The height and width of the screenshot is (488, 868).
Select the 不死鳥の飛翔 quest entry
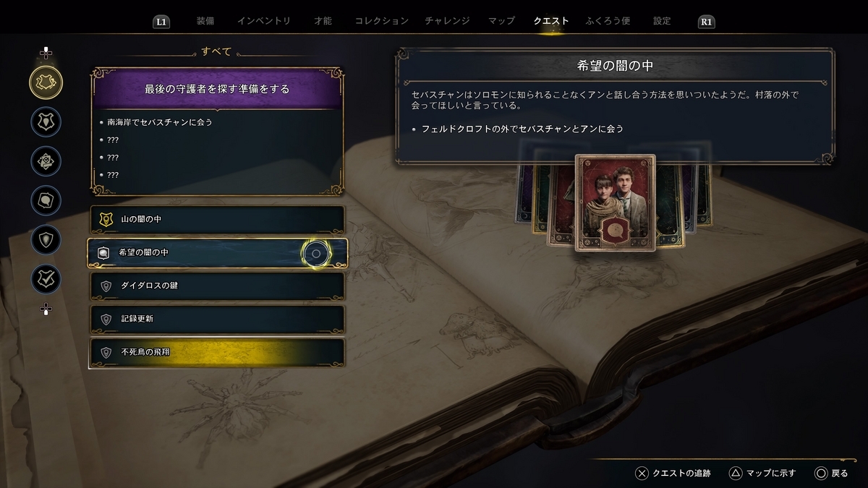218,353
